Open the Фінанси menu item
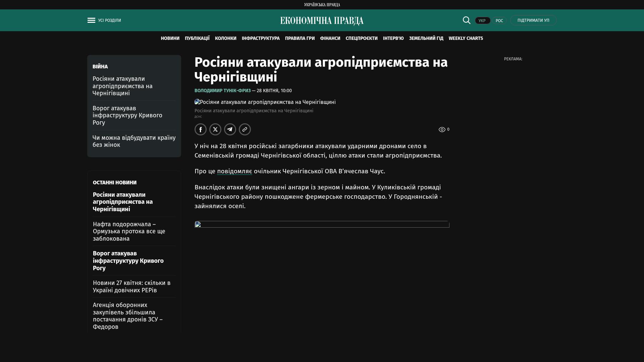The height and width of the screenshot is (362, 644). tap(330, 38)
